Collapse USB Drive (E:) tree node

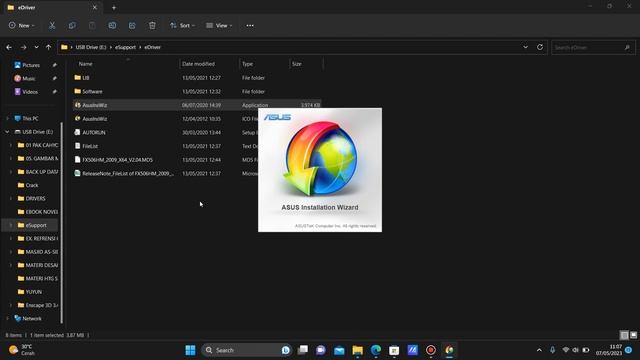click(7, 132)
